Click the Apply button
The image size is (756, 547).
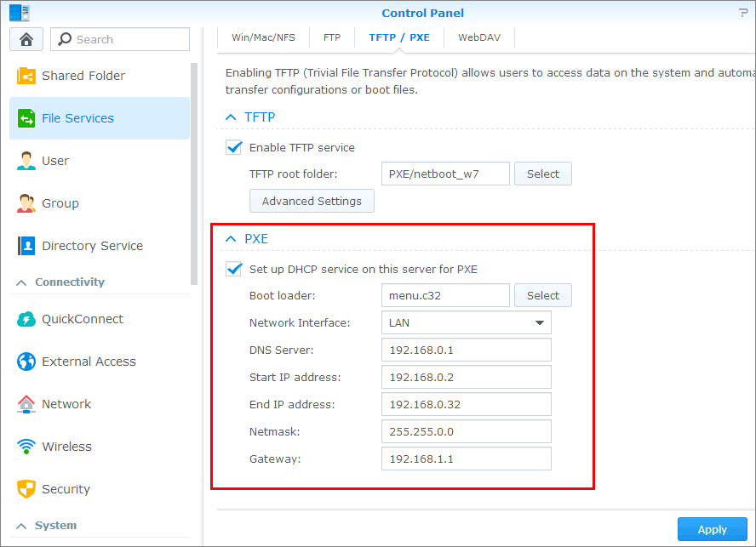coord(712,529)
